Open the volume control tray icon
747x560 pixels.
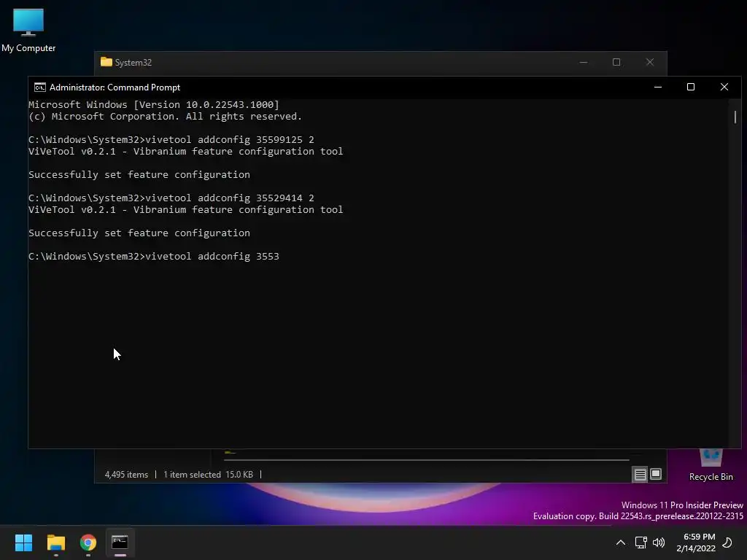[659, 542]
